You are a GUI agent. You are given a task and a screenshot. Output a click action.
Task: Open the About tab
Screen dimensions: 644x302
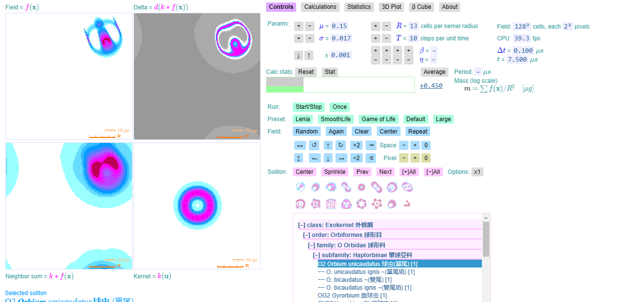[449, 7]
